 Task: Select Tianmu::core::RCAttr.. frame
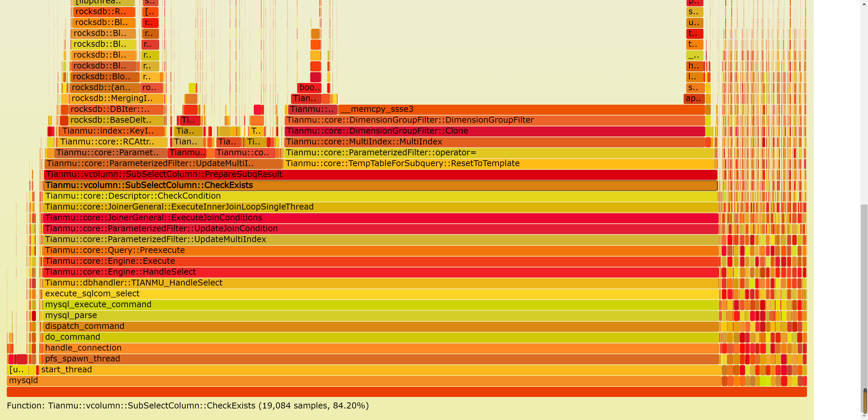113,142
